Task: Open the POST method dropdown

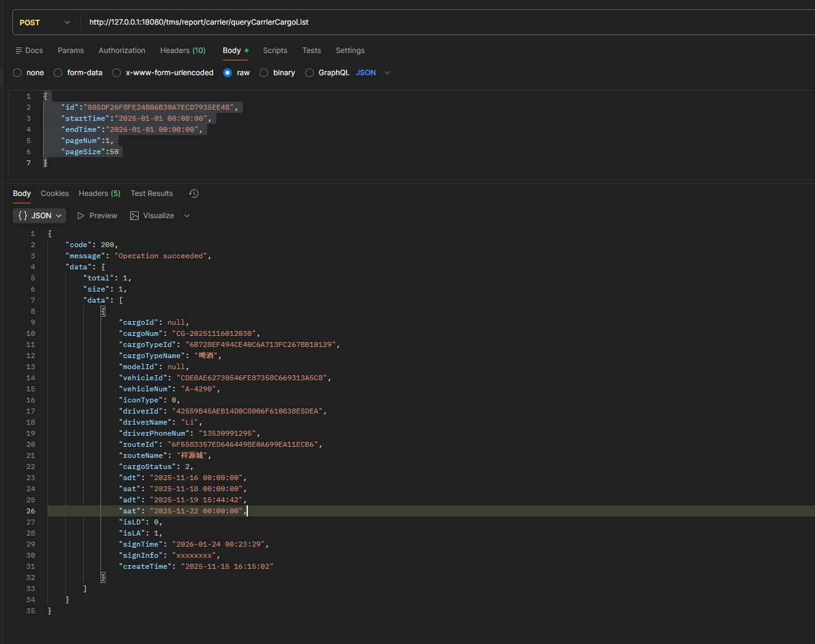Action: pyautogui.click(x=45, y=23)
